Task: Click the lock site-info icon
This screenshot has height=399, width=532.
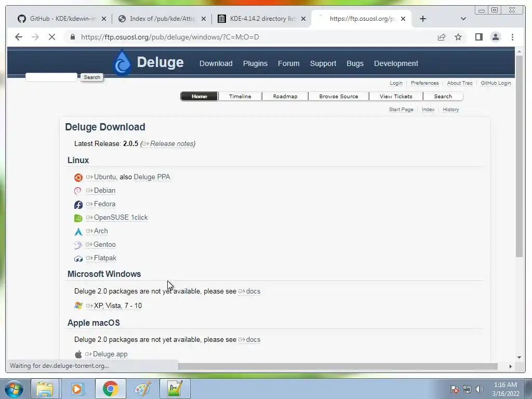Action: tap(72, 37)
